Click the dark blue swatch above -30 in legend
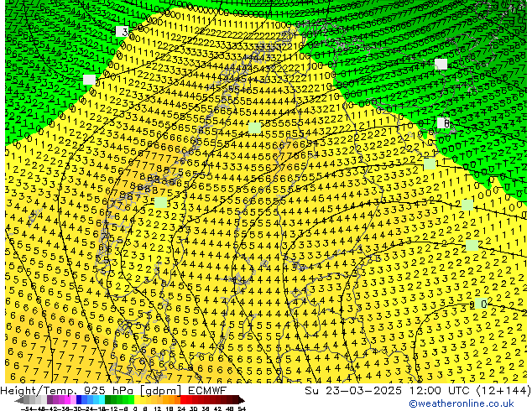The image size is (532, 411). point(79,400)
